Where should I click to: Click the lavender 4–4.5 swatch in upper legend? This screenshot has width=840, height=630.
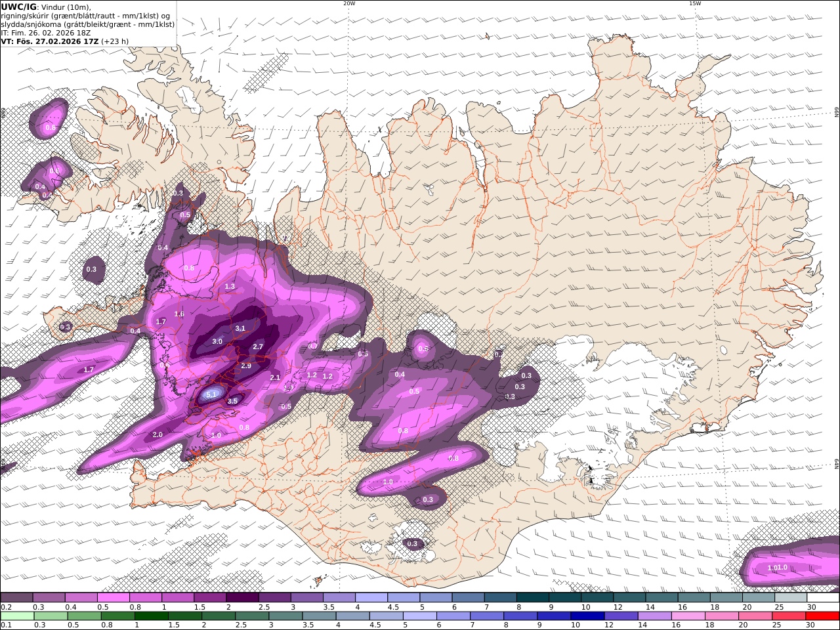click(372, 598)
